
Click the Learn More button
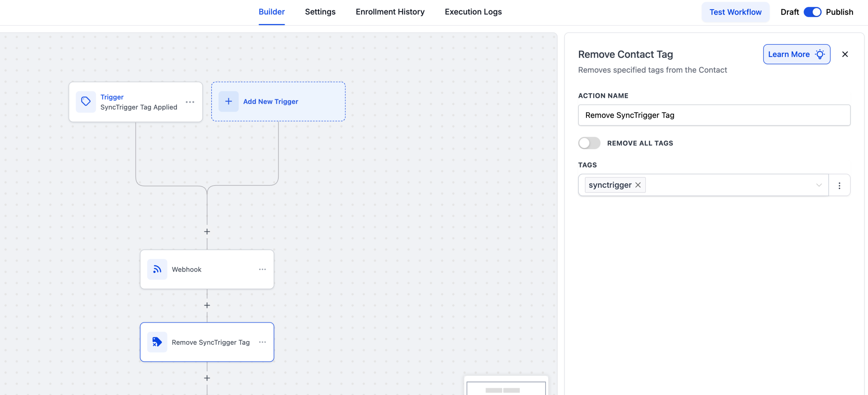click(x=796, y=54)
